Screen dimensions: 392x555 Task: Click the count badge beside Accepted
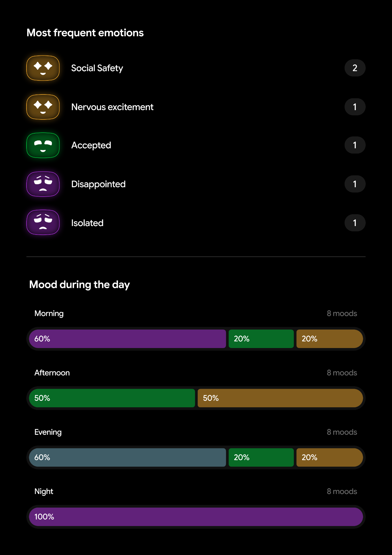pos(355,145)
